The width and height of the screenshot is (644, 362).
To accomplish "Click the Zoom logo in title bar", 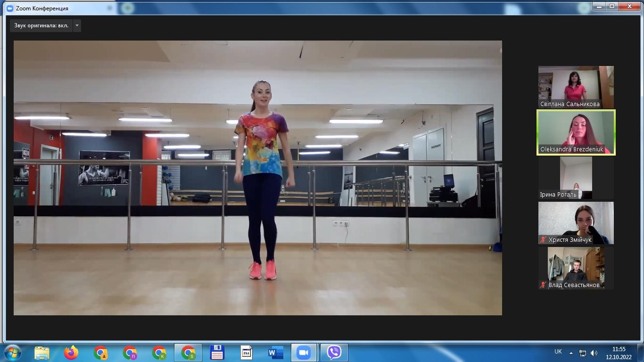I will tap(10, 8).
